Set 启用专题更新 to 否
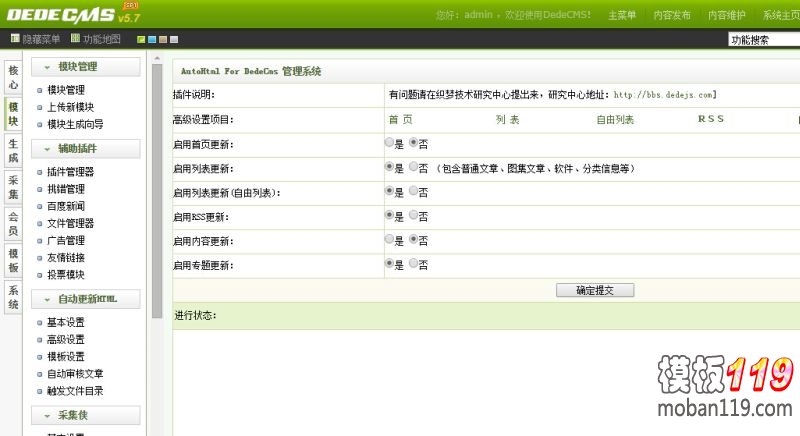 pos(414,264)
